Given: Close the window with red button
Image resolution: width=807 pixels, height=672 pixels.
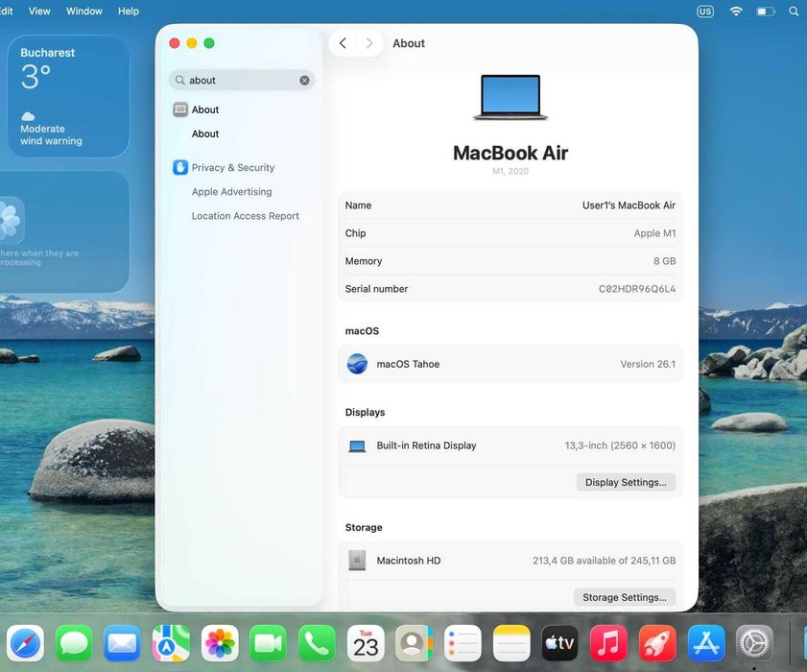Looking at the screenshot, I should [175, 43].
